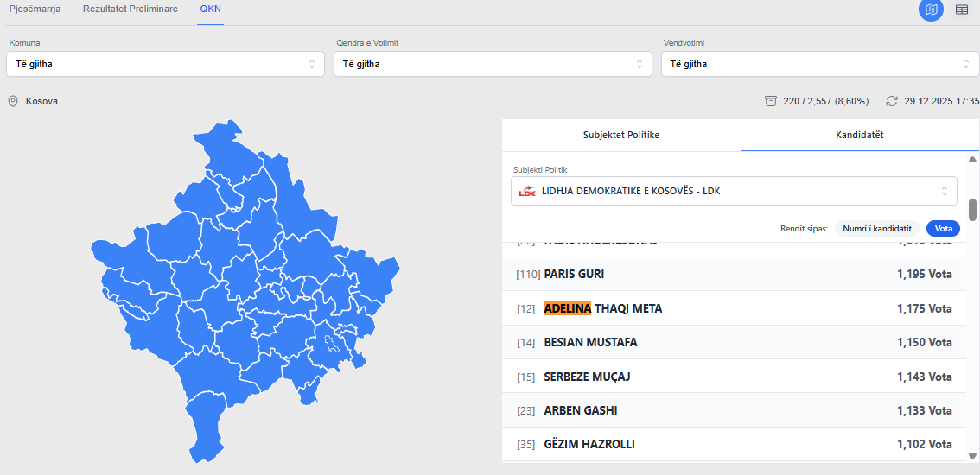Switch to map view icon
The image size is (980, 475).
click(931, 9)
